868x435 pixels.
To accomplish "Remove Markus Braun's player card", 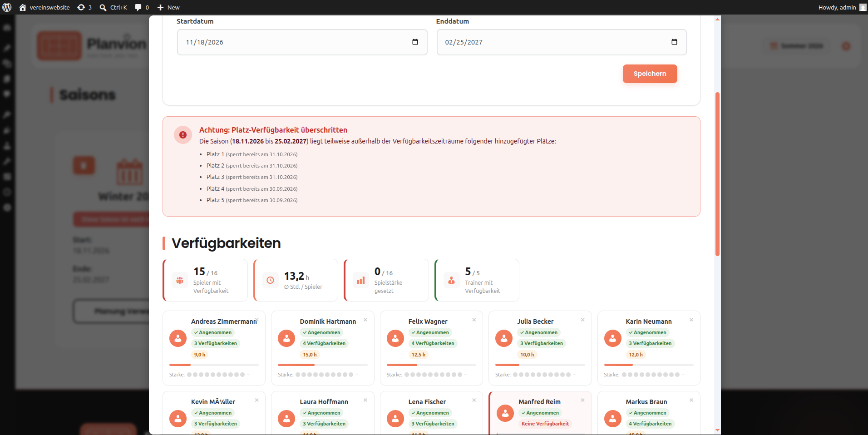I will click(x=691, y=400).
